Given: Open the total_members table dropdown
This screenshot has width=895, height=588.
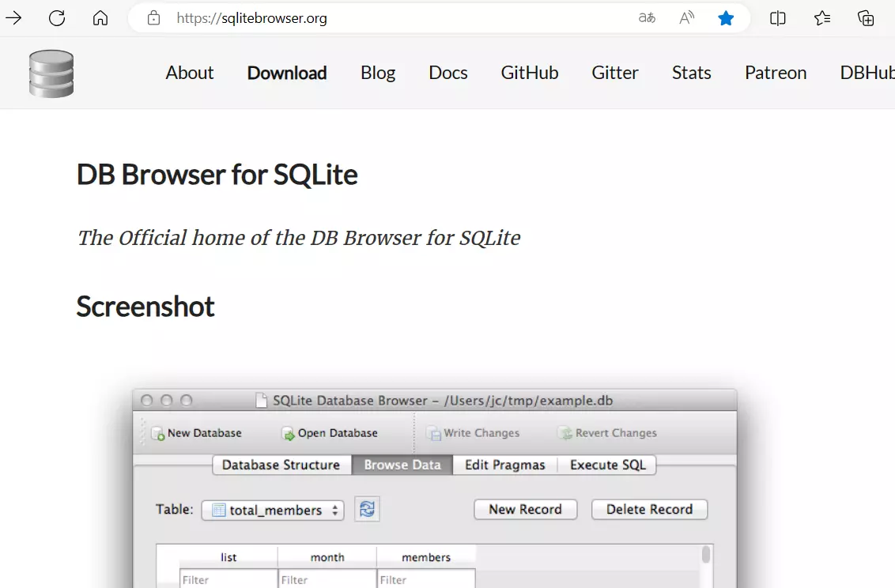Looking at the screenshot, I should [x=273, y=510].
